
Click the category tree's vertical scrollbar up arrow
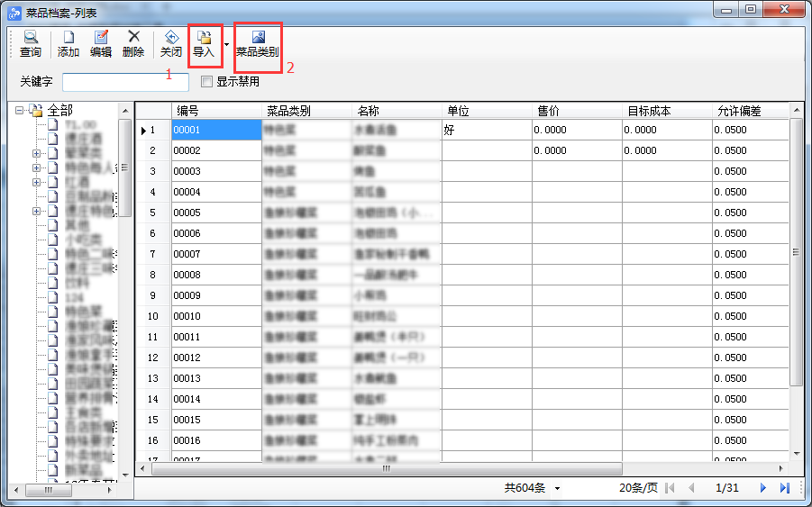tap(126, 110)
